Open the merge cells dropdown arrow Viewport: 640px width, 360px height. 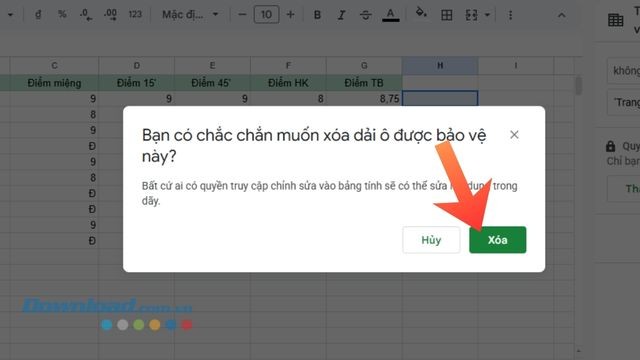pos(487,15)
